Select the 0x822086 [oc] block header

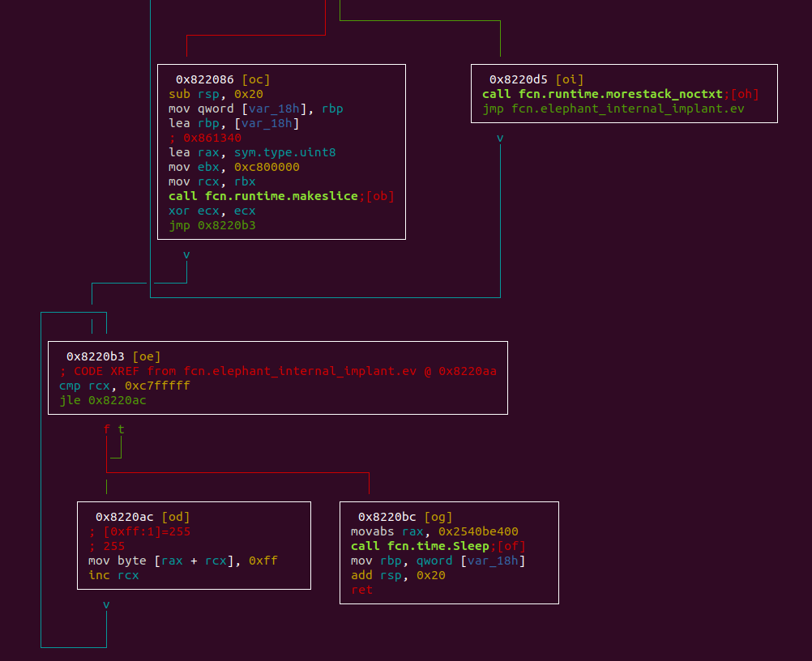click(223, 79)
